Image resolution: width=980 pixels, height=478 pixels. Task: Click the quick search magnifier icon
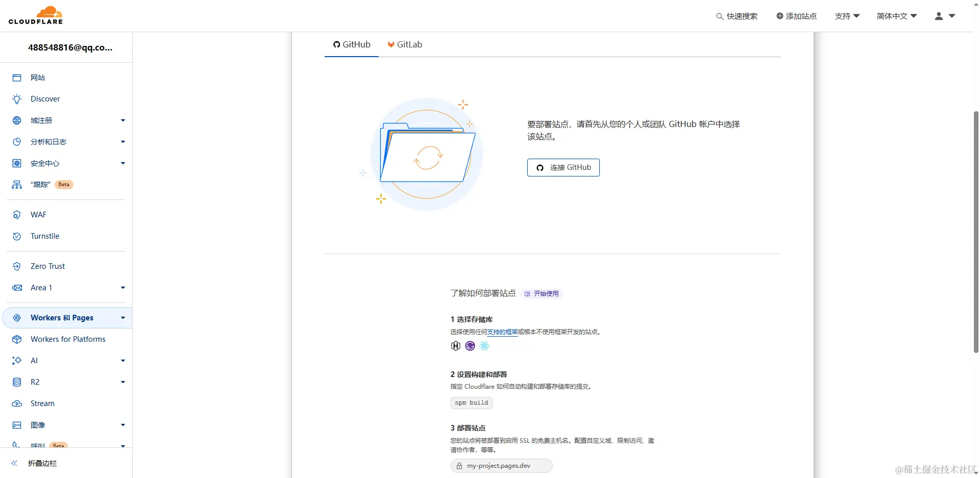point(720,16)
